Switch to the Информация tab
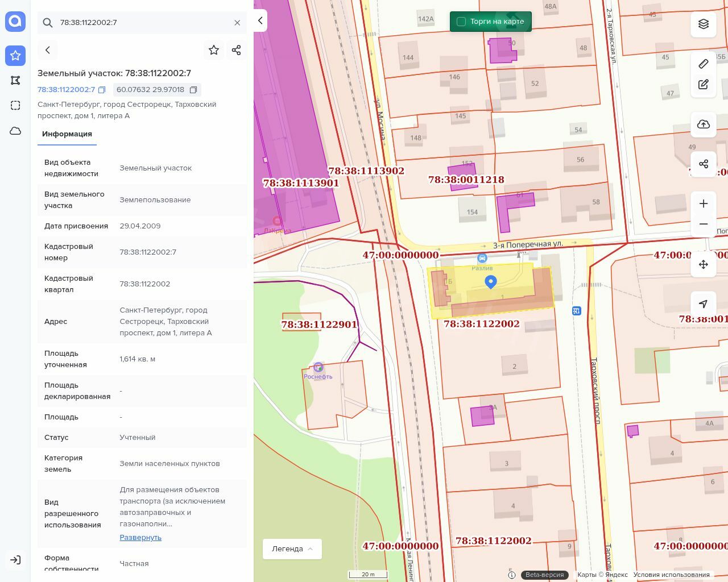 [67, 134]
